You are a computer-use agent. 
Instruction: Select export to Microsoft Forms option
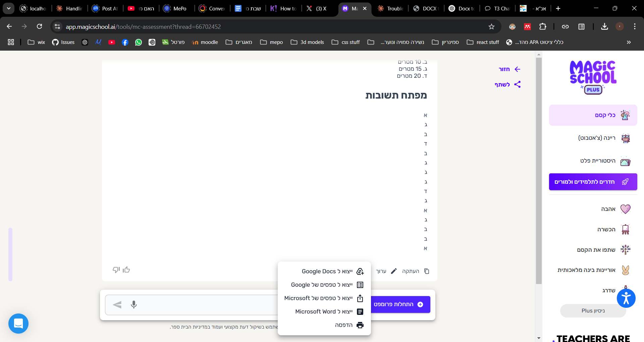[324, 298]
